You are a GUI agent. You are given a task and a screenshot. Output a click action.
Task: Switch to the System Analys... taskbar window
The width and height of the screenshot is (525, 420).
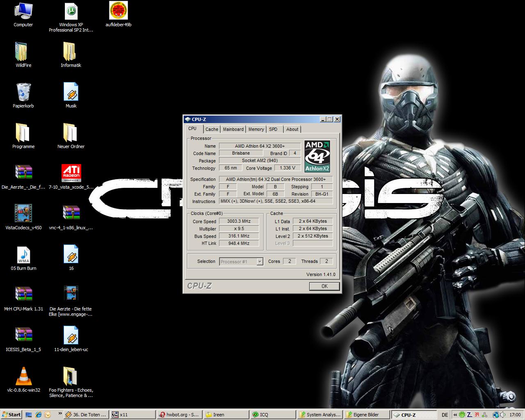(x=320, y=415)
